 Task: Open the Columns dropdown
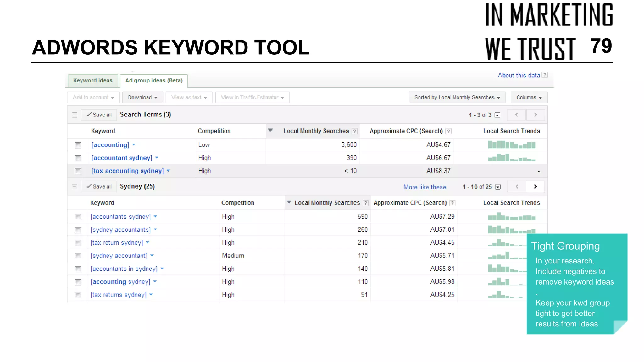[x=529, y=97]
